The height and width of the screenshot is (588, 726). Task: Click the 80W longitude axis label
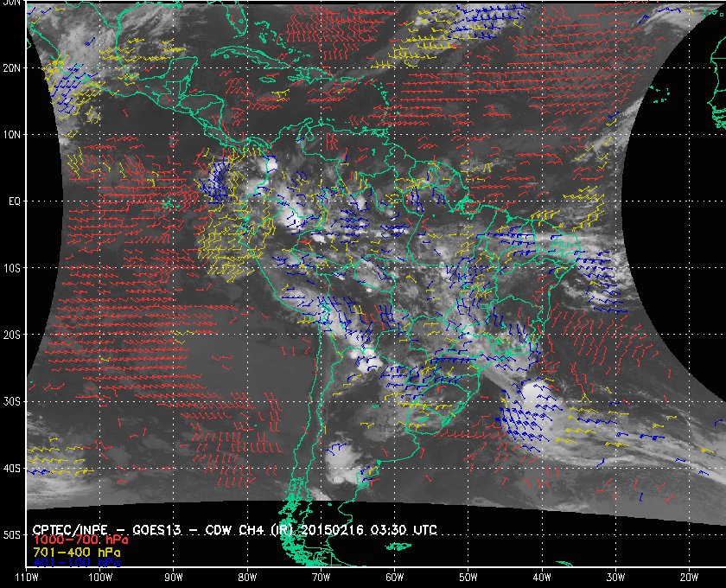247,578
